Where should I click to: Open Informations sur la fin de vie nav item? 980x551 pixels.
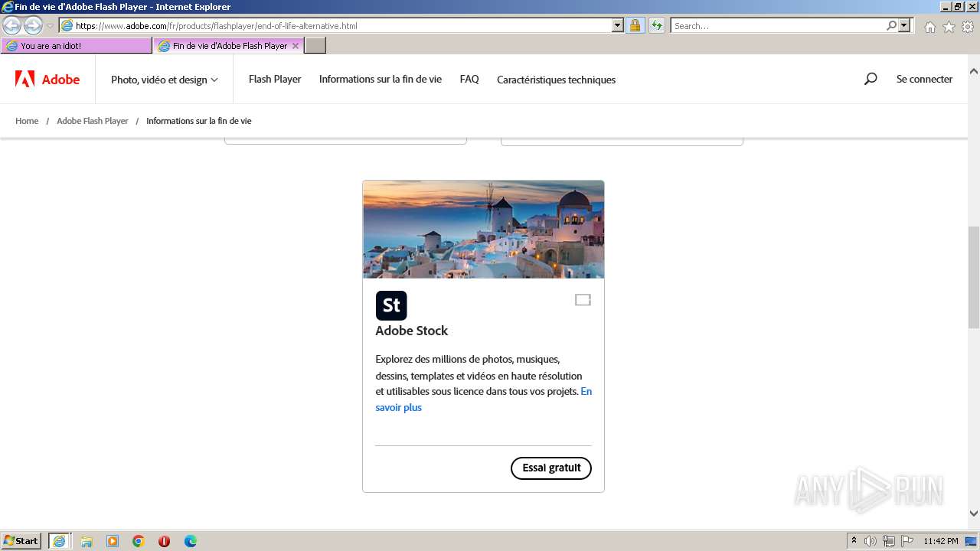coord(381,79)
